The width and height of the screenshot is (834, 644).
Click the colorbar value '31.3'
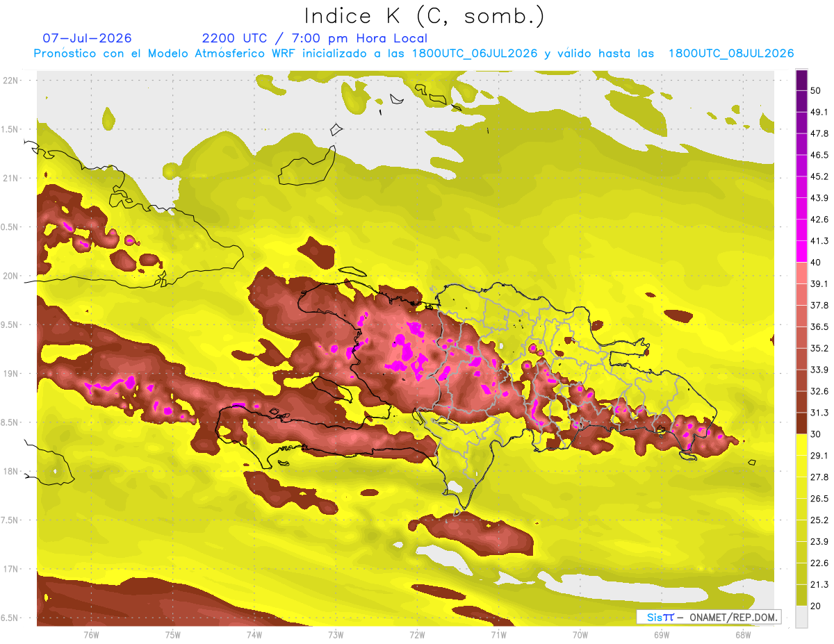(x=819, y=413)
